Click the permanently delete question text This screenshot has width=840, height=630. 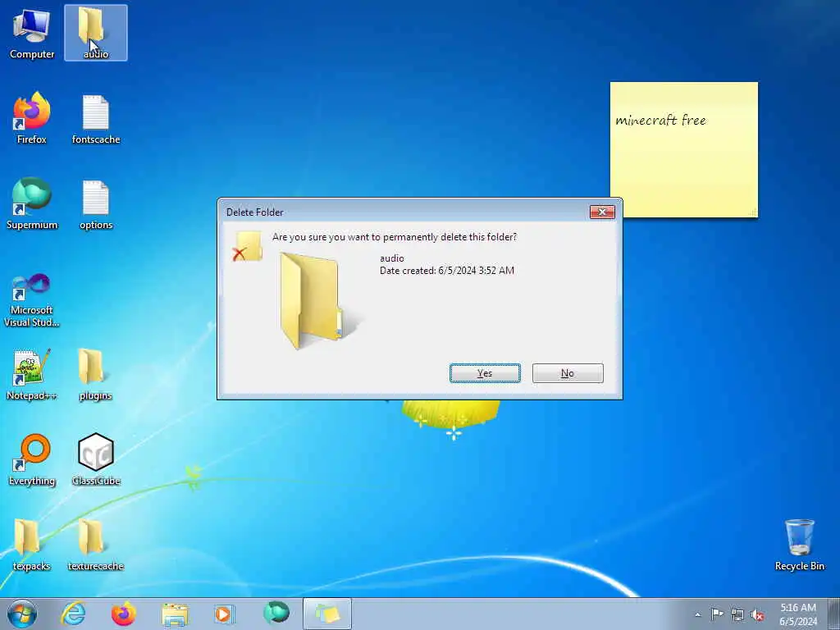(395, 237)
